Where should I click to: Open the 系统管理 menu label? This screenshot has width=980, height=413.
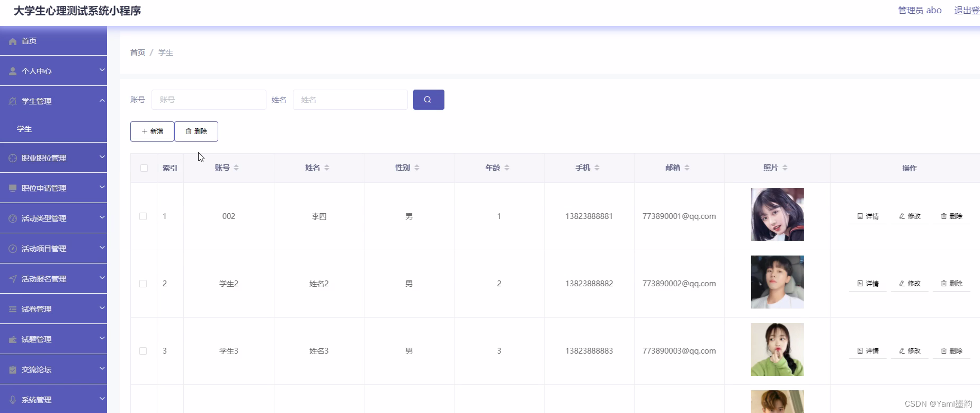click(37, 400)
